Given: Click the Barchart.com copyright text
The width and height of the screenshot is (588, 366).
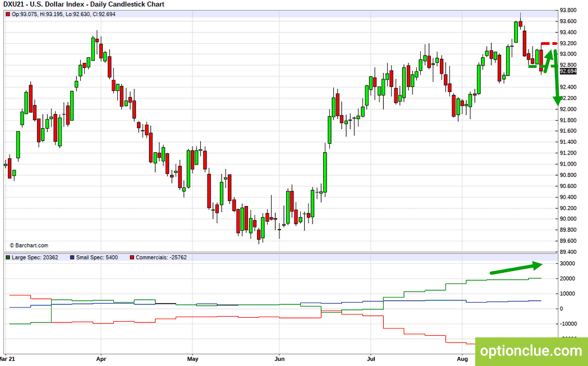Looking at the screenshot, I should (29, 246).
